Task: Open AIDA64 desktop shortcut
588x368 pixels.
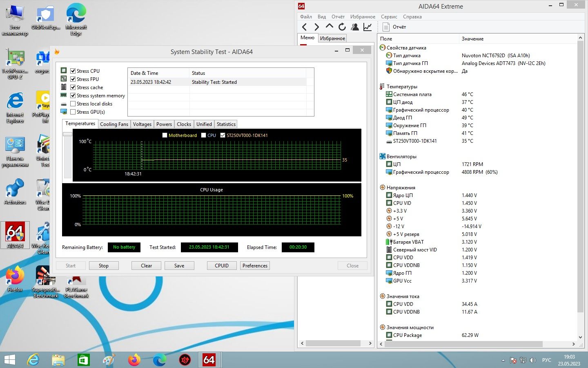Action: 15,235
